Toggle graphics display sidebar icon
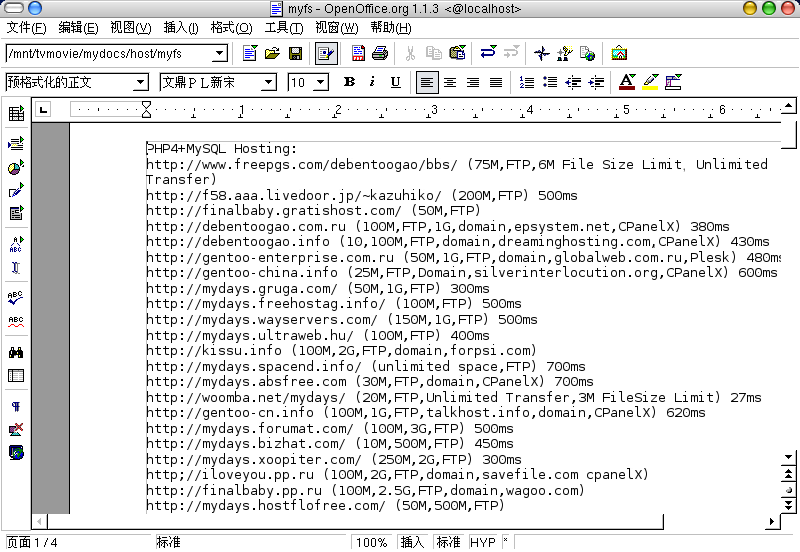Viewport: 800px width, 552px height. pos(16,430)
